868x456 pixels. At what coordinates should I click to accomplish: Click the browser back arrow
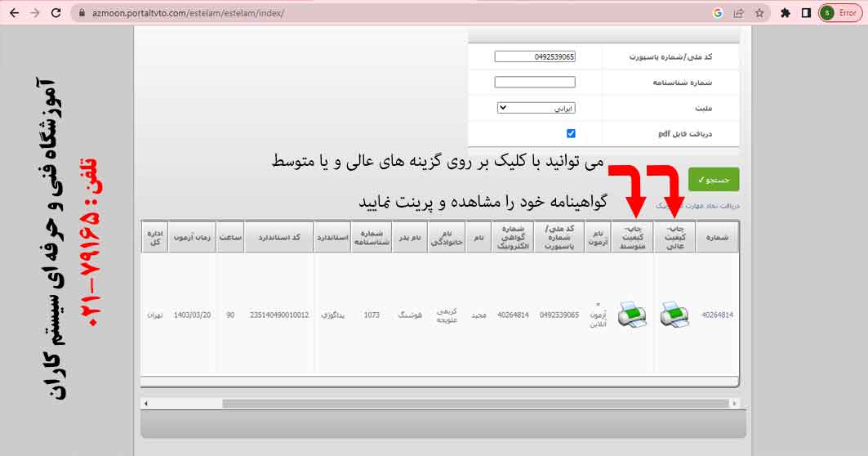pyautogui.click(x=14, y=13)
